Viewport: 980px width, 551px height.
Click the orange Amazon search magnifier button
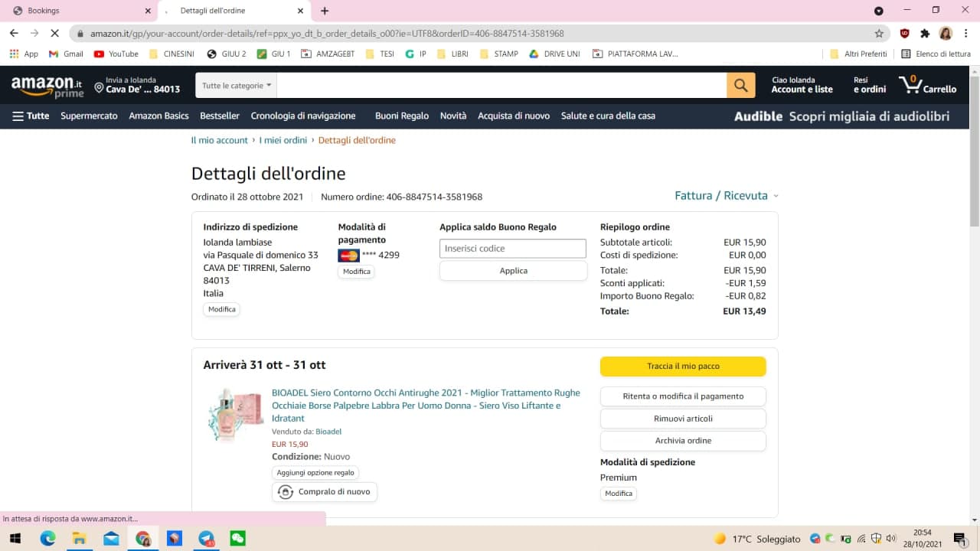coord(740,86)
